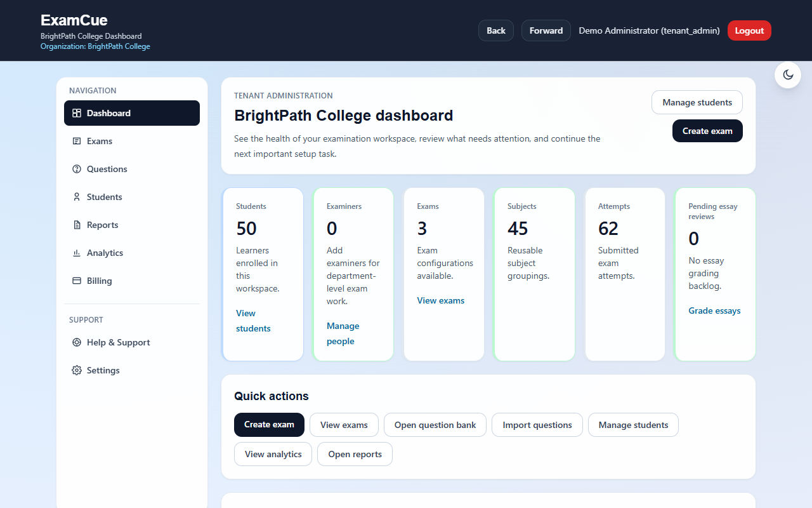Open the Billing navigation item
The width and height of the screenshot is (812, 508).
132,281
